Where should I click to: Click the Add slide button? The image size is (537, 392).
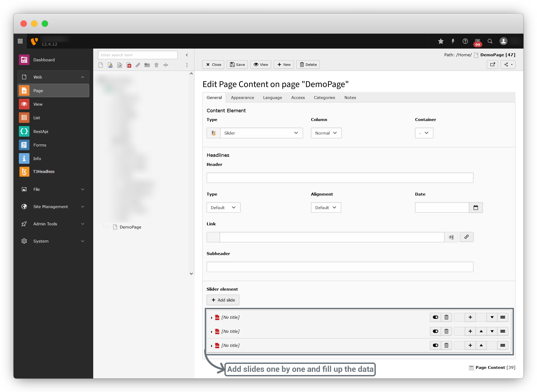[x=223, y=300]
